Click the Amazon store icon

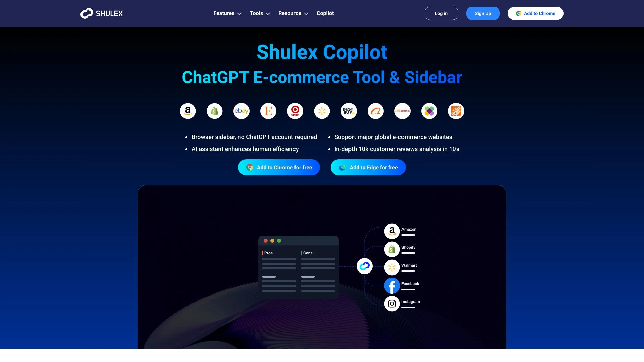coord(187,111)
